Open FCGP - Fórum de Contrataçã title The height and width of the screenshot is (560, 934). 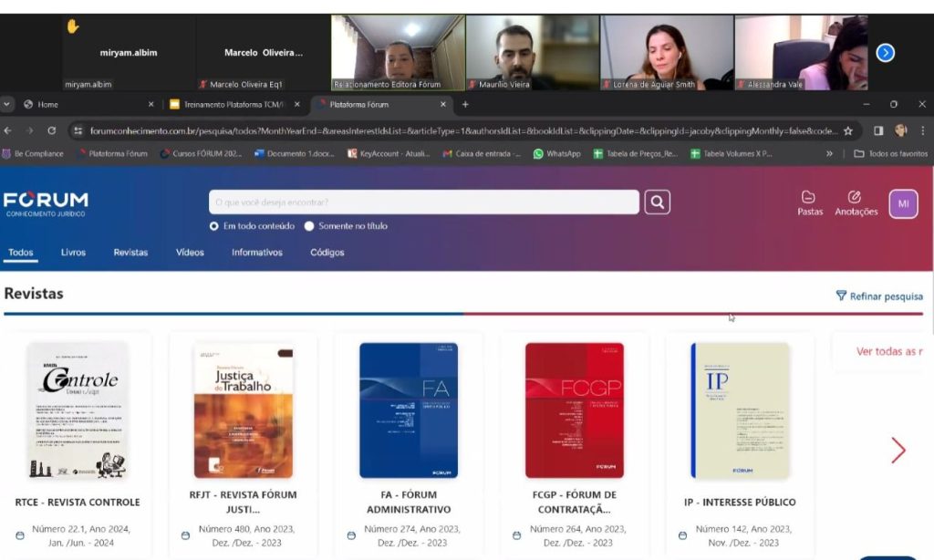point(575,503)
